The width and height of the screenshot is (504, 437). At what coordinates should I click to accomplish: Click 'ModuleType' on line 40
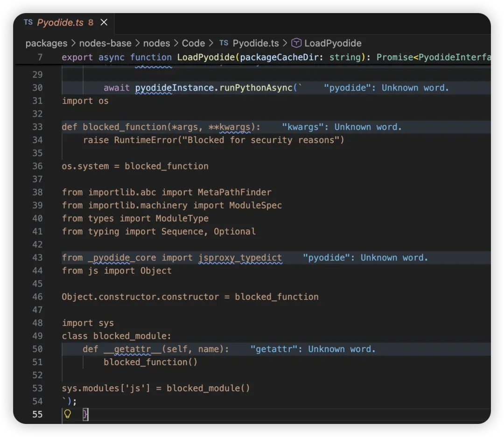coord(182,218)
